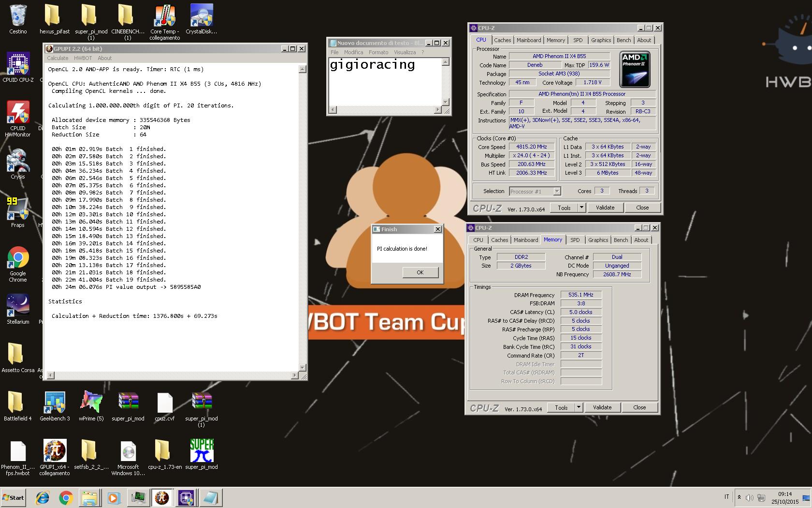Launch Fraps desktop shortcut
Image resolution: width=812 pixels, height=508 pixels.
coord(18,213)
